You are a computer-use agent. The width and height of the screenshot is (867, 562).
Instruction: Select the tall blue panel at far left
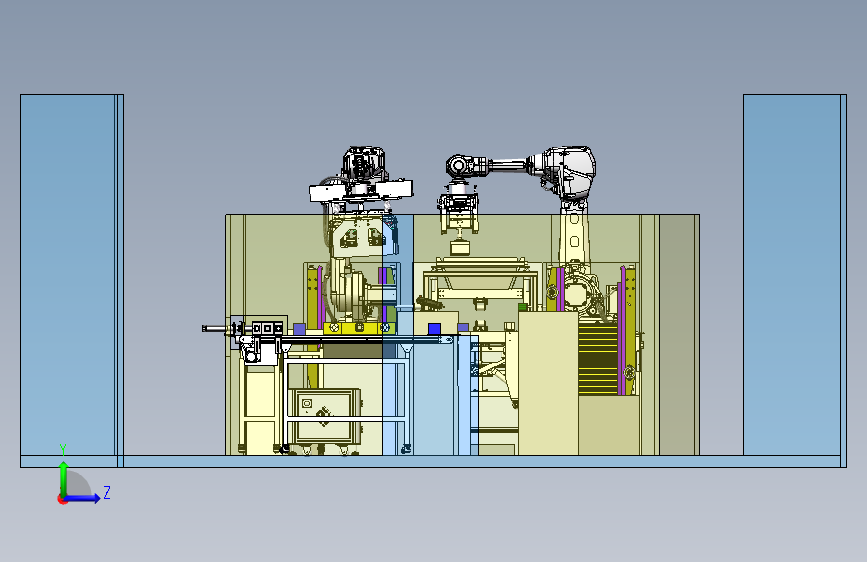(72, 275)
